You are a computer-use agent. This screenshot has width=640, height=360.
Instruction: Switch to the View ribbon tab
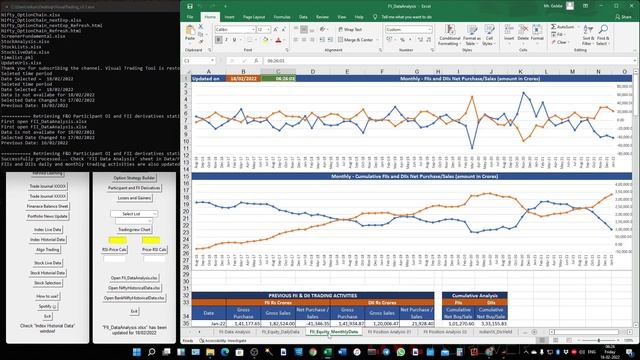[342, 17]
